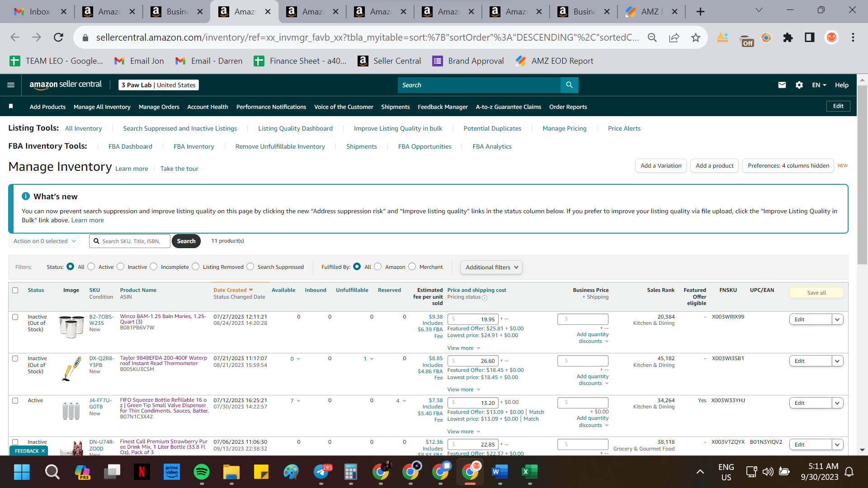Expand View more for Winco Bain Maries pricing

[x=463, y=348]
